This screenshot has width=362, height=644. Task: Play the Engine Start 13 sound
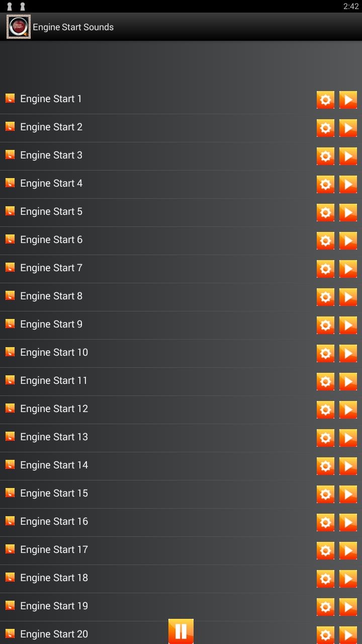(x=348, y=438)
